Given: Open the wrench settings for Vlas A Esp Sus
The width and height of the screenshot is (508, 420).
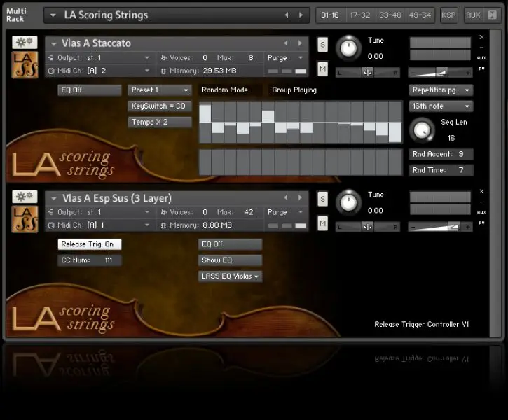Looking at the screenshot, I should point(25,197).
